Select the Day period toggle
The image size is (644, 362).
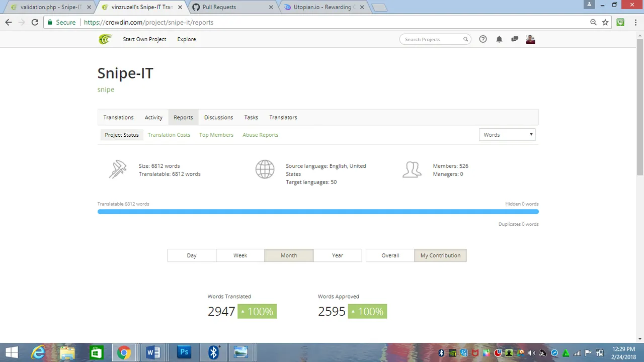pos(192,255)
